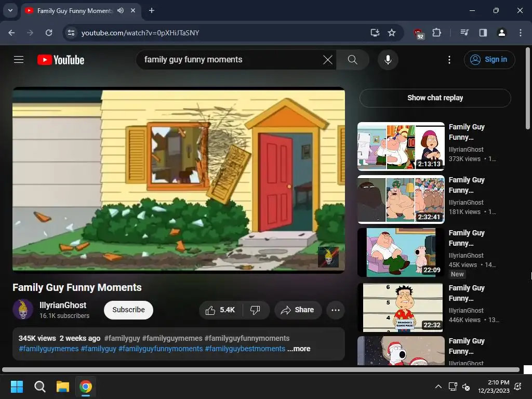
Task: Open recommended video with 446K views title
Action: pos(467,293)
